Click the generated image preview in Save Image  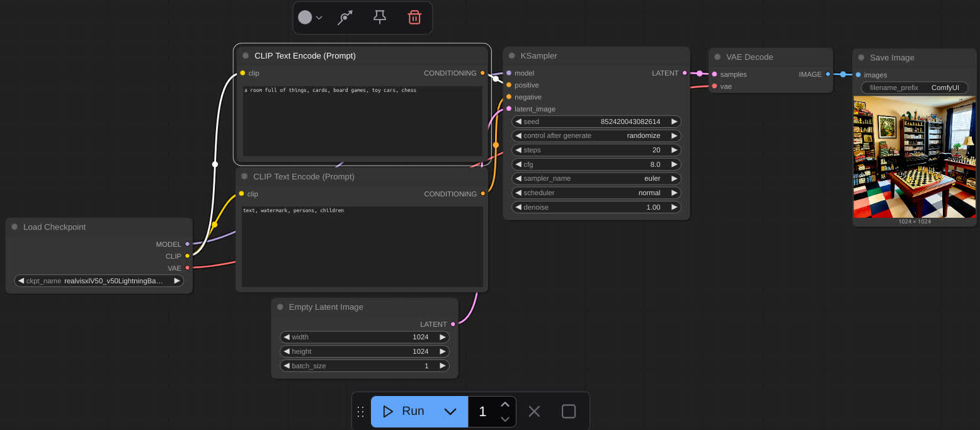click(914, 157)
